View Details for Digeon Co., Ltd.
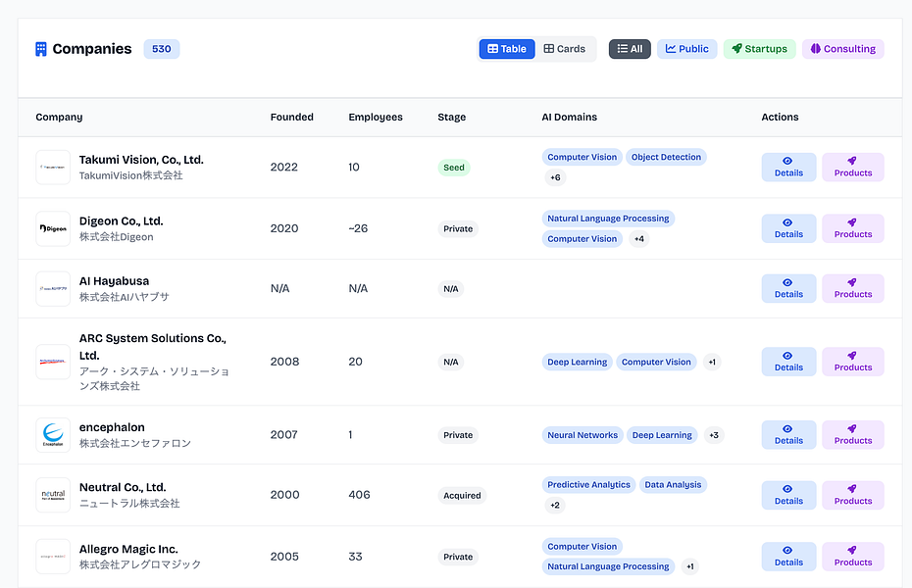The height and width of the screenshot is (588, 912). point(788,229)
